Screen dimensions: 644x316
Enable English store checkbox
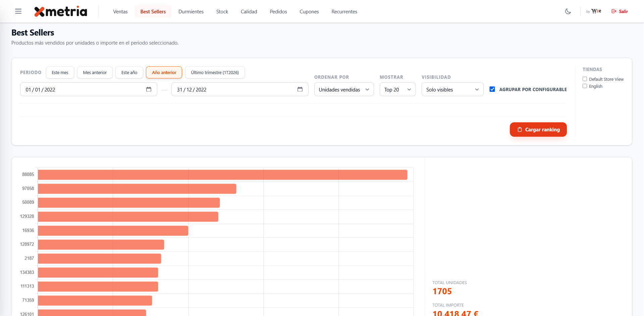585,86
